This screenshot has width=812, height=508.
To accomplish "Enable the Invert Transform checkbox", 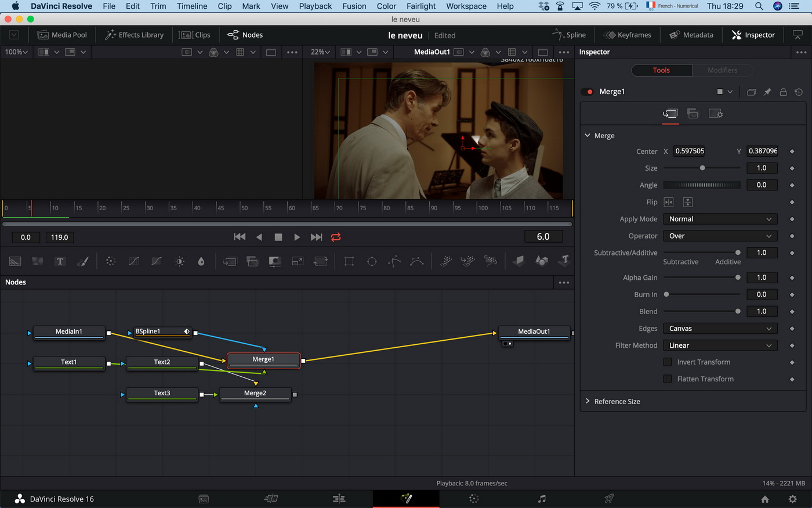I will pyautogui.click(x=668, y=362).
